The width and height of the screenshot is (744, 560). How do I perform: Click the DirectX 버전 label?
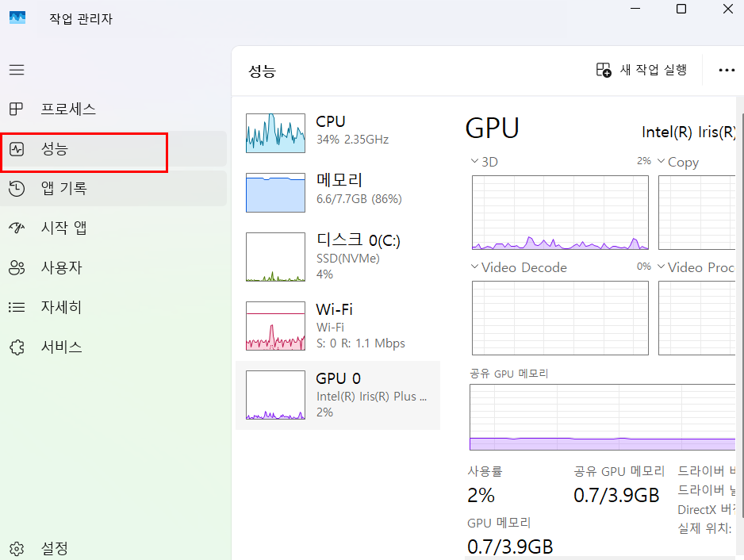(x=706, y=510)
